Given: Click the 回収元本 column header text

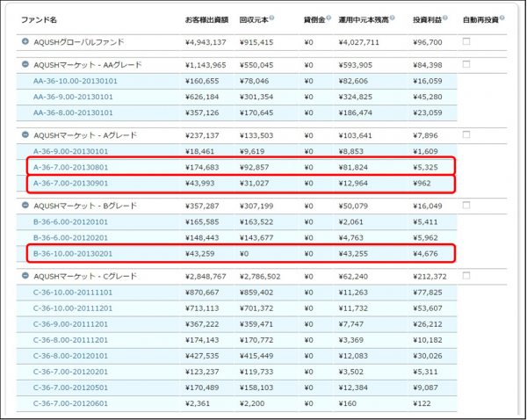Looking at the screenshot, I should 254,20.
